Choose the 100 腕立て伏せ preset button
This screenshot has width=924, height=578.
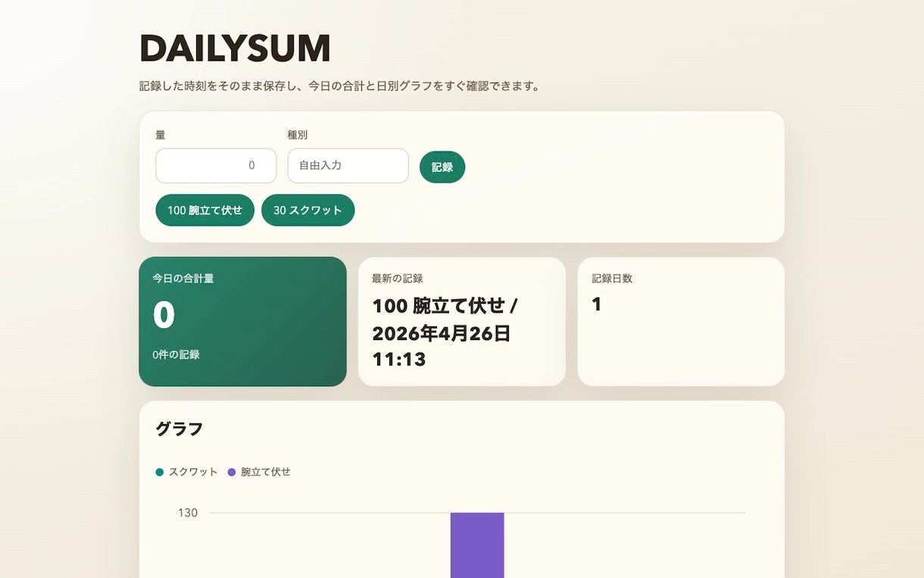[204, 210]
